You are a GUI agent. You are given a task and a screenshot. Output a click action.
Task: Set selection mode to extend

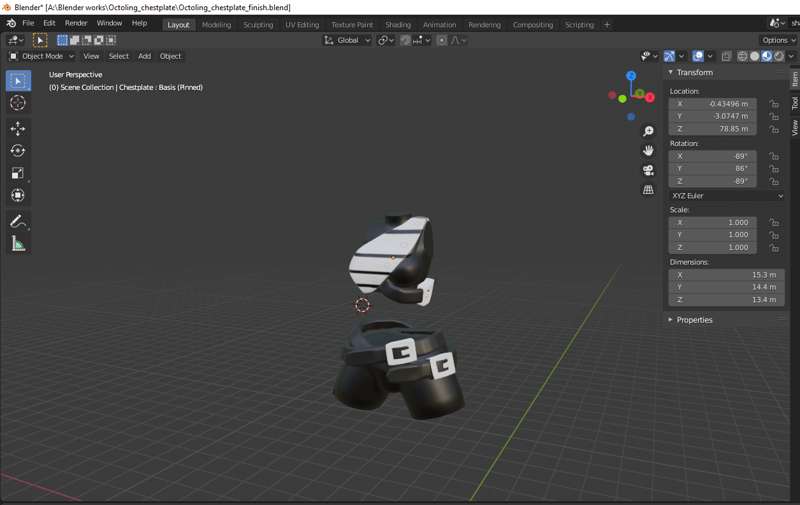[74, 40]
